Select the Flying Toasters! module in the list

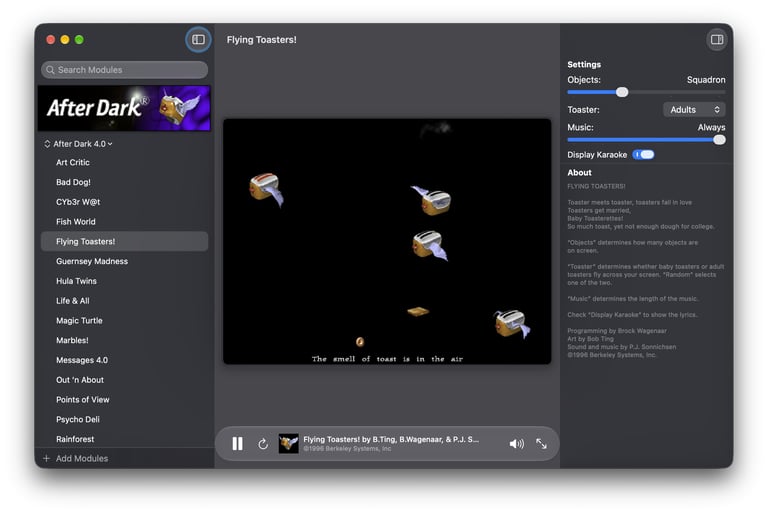pyautogui.click(x=124, y=242)
